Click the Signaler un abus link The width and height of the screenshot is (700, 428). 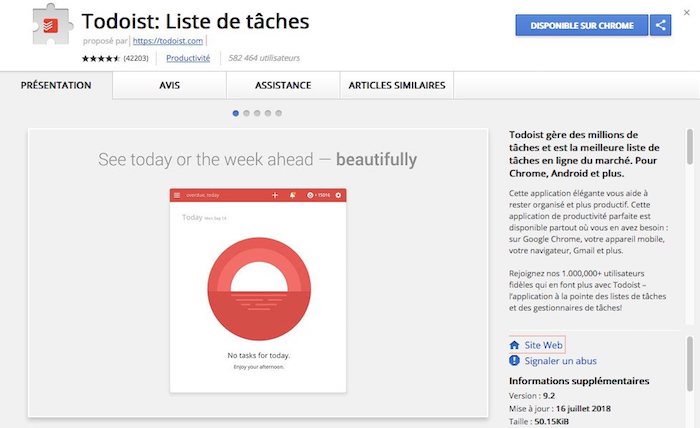tap(560, 361)
